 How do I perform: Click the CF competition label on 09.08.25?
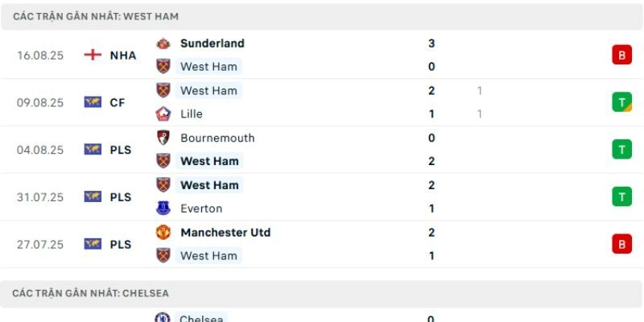click(x=117, y=102)
